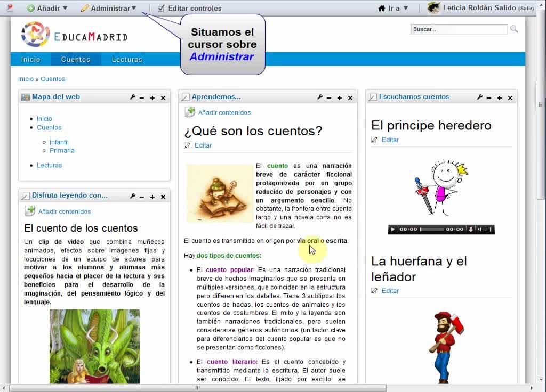The height and width of the screenshot is (392, 546).
Task: Open configuration wrench of Disfruta leyendo portlet
Action: 133,196
